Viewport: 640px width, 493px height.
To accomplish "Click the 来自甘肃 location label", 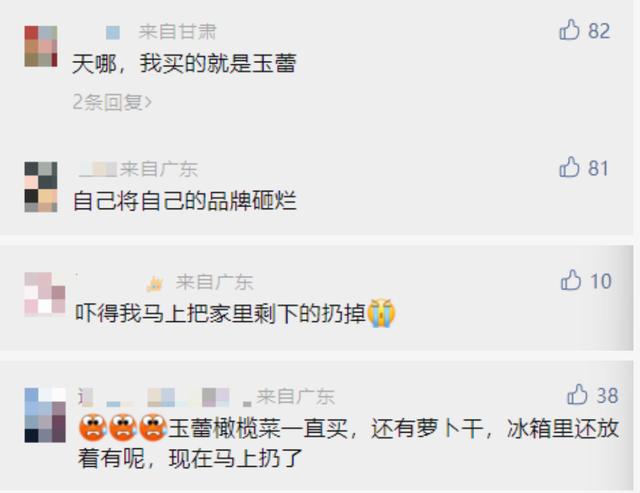I will point(177,32).
